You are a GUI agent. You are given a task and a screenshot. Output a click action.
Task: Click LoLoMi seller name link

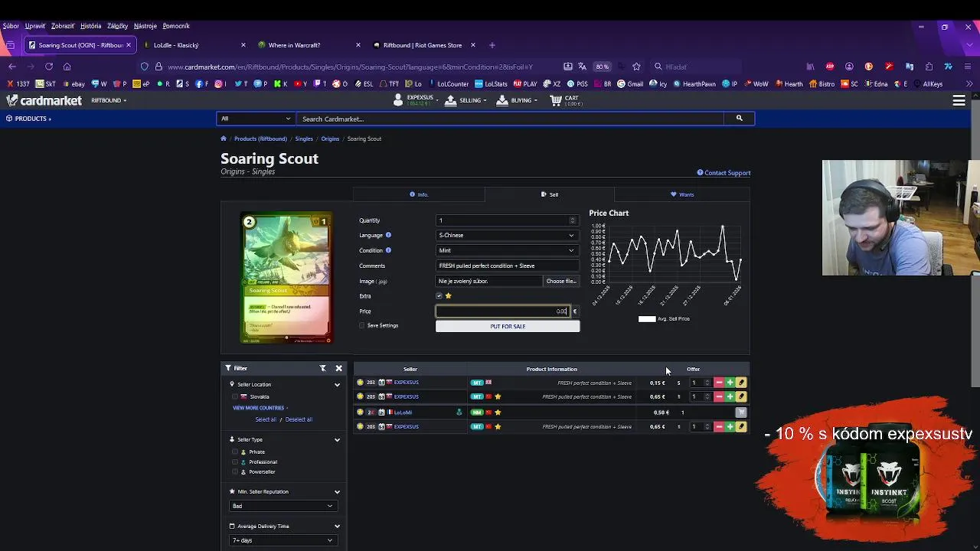[403, 412]
